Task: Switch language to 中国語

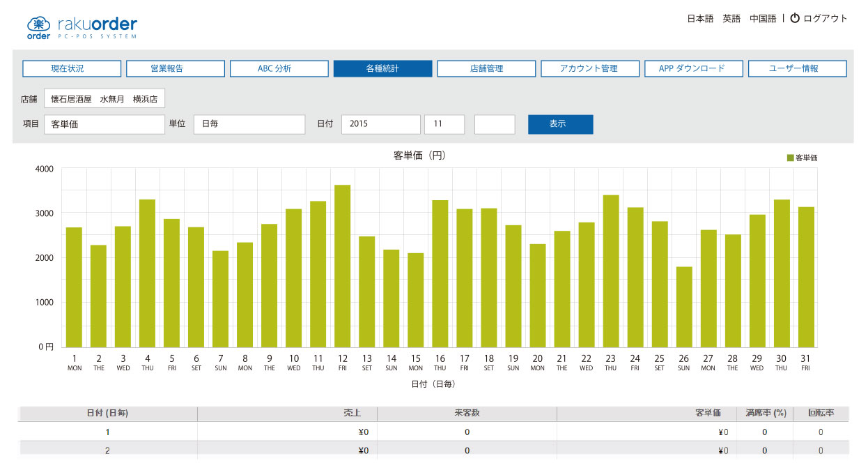Action: pos(763,19)
